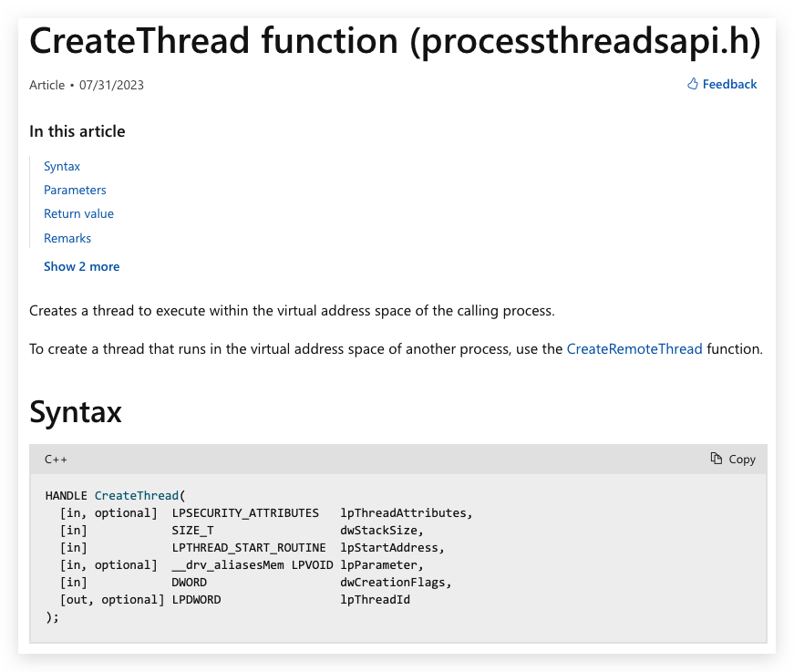The height and width of the screenshot is (672, 794).
Task: Click the lpStartAddress parameter in code
Action: [x=389, y=547]
